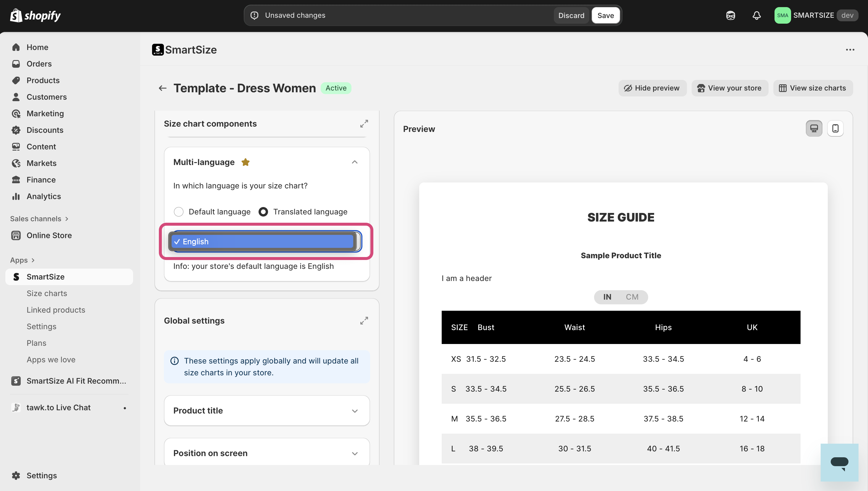
Task: Click the back arrow beside Template title
Action: click(162, 88)
